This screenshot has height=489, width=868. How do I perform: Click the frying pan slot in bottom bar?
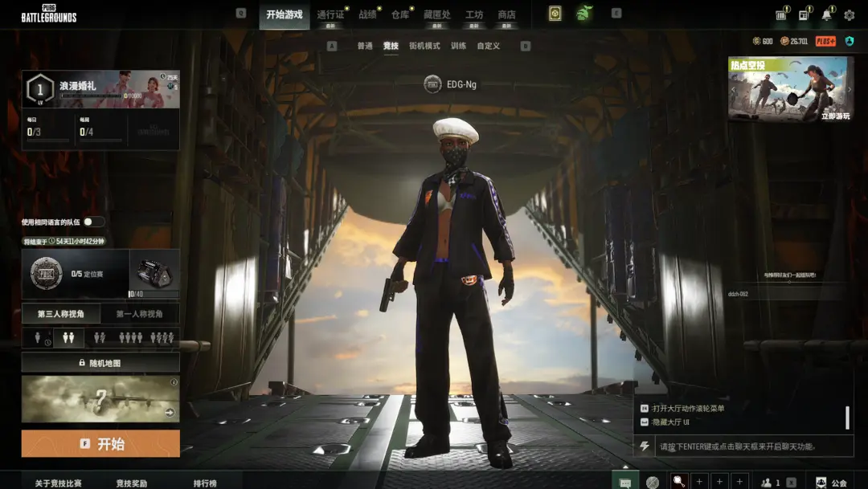coord(679,482)
